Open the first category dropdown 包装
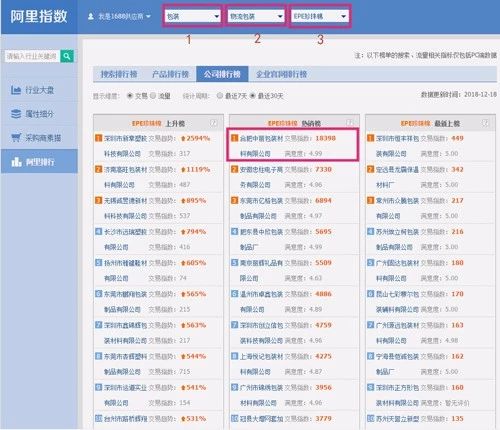Viewport: 500px width, 430px height. [193, 16]
